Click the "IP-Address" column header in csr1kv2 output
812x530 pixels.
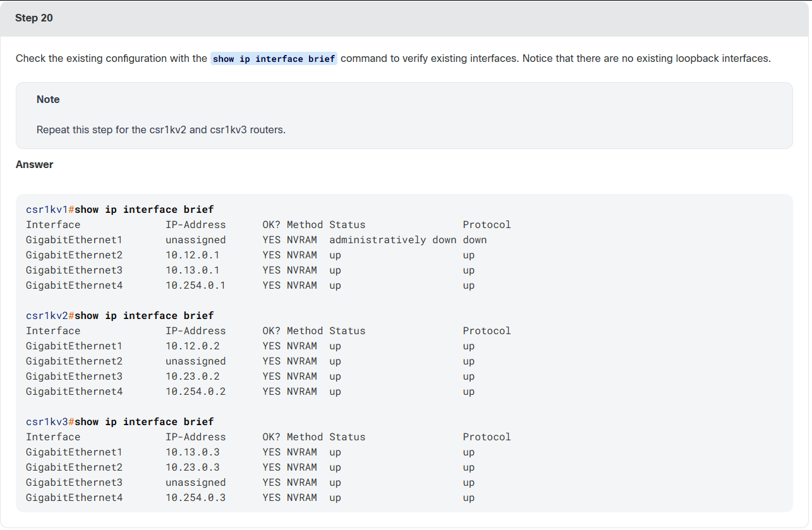coord(196,331)
